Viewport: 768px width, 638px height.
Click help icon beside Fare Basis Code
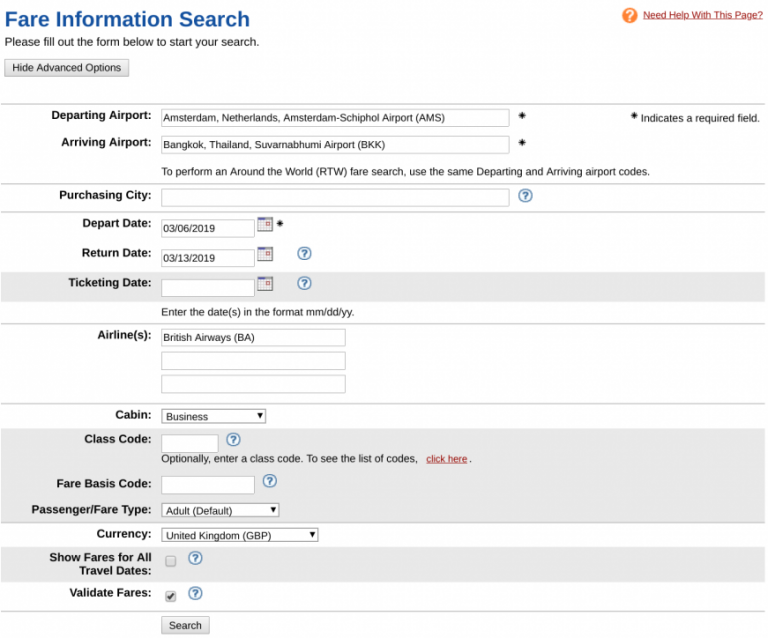[270, 481]
